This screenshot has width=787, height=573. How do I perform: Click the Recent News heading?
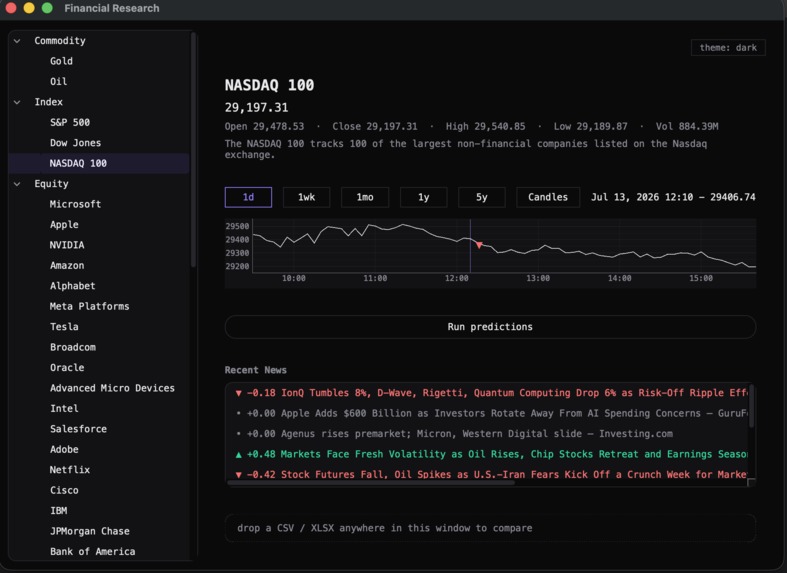pyautogui.click(x=255, y=370)
